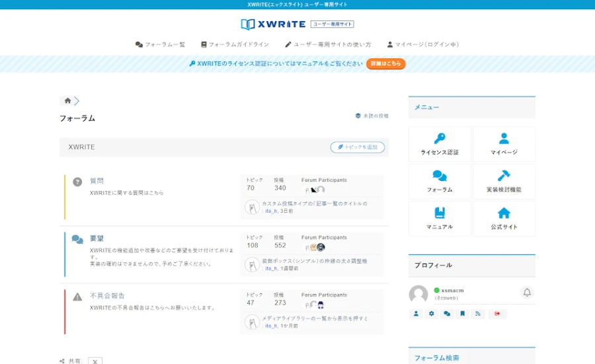This screenshot has width=595, height=364.
Task: Click profile RSS feed icon
Action: click(x=478, y=314)
